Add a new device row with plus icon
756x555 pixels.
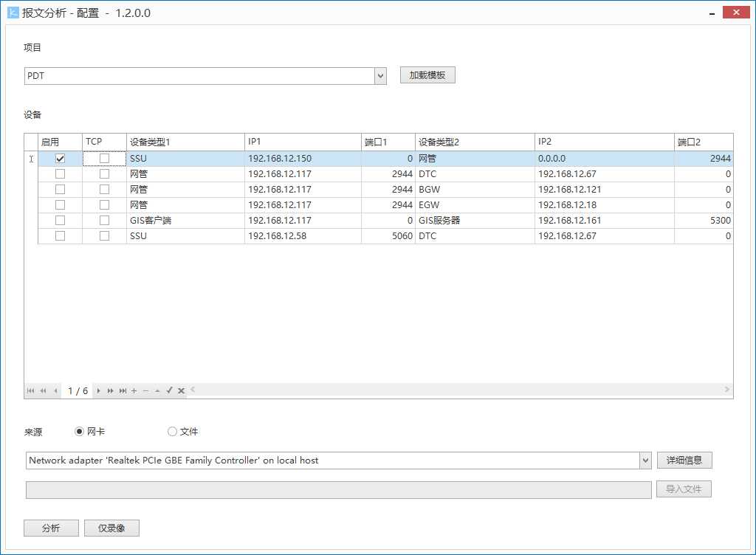[134, 390]
